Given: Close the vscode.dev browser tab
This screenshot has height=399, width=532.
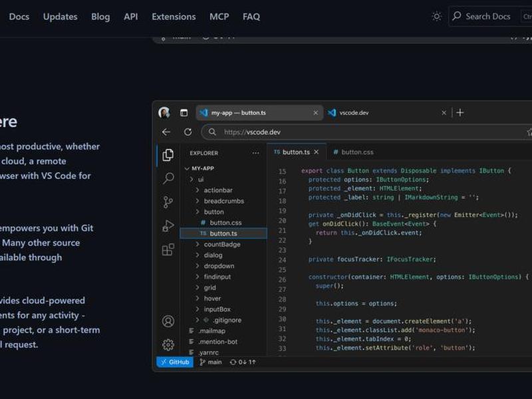Looking at the screenshot, I should point(444,112).
